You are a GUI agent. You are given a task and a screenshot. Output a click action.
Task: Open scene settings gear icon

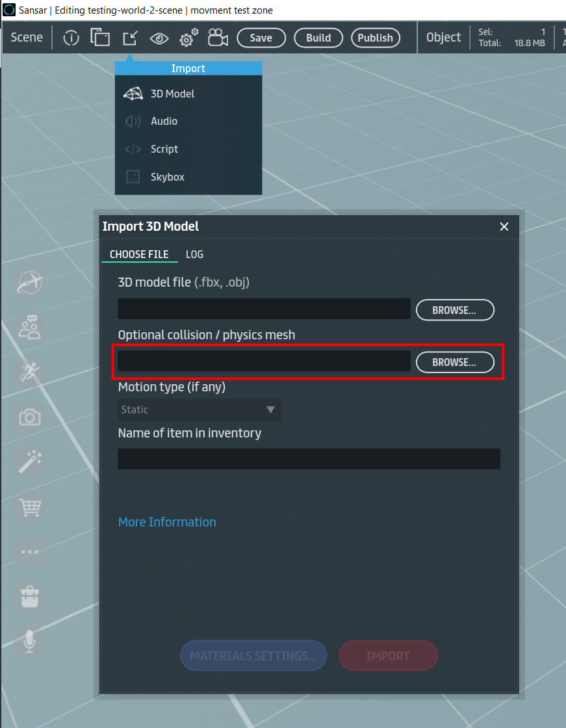pyautogui.click(x=188, y=38)
